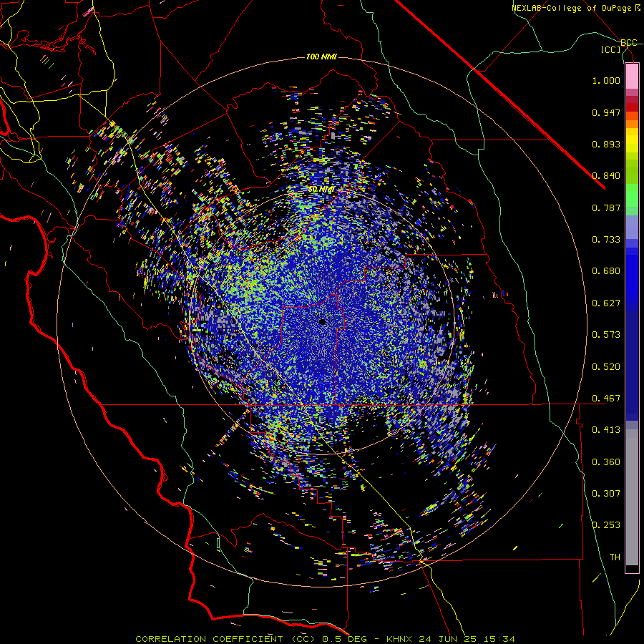Click the 0.5 DEG elevation text in the caption
The image size is (644, 644).
point(346,639)
